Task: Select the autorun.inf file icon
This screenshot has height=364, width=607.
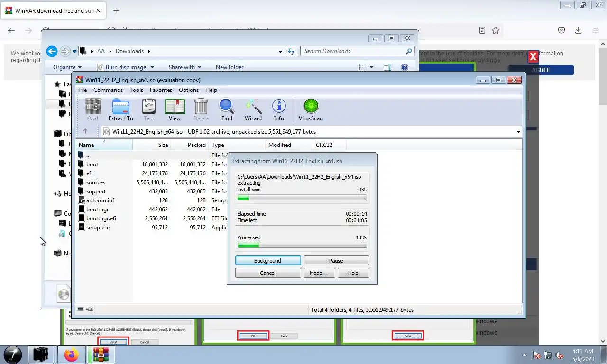Action: click(81, 200)
